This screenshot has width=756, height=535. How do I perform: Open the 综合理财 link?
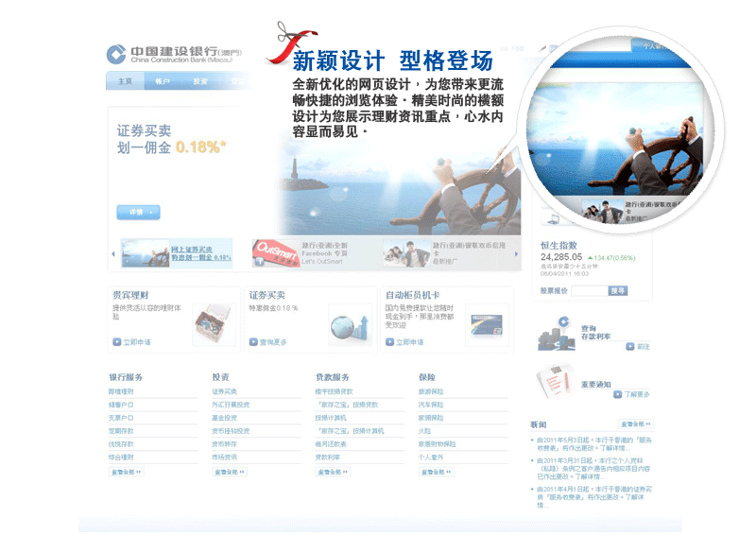click(121, 457)
